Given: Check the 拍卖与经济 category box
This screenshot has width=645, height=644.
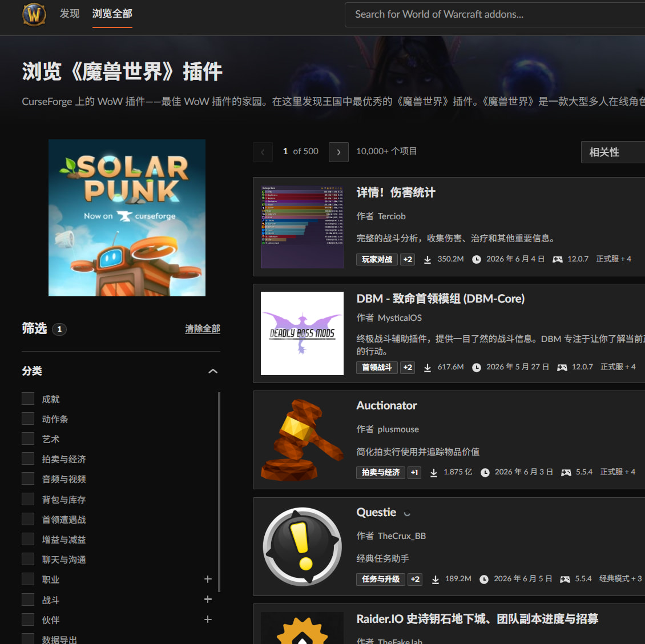Looking at the screenshot, I should (28, 459).
